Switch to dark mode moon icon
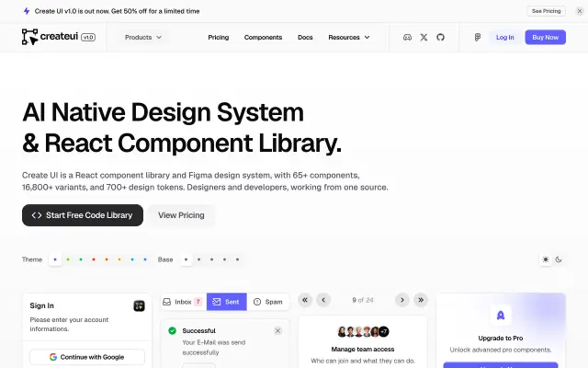The image size is (588, 368). pos(559,259)
